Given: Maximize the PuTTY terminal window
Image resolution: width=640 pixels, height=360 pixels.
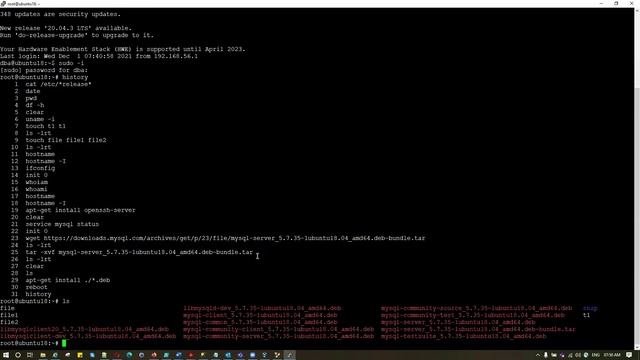Looking at the screenshot, I should click(x=616, y=3).
